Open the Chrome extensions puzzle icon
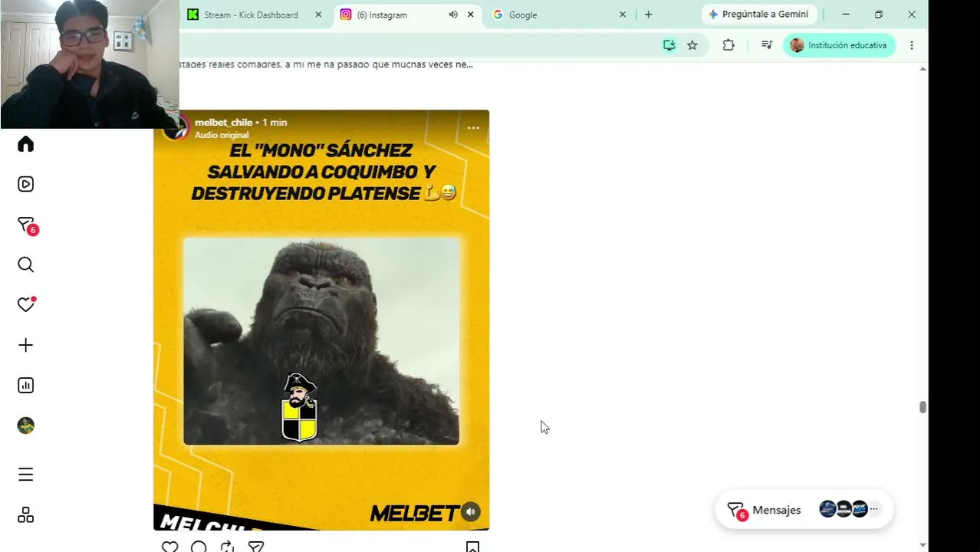The height and width of the screenshot is (552, 980). 728,45
